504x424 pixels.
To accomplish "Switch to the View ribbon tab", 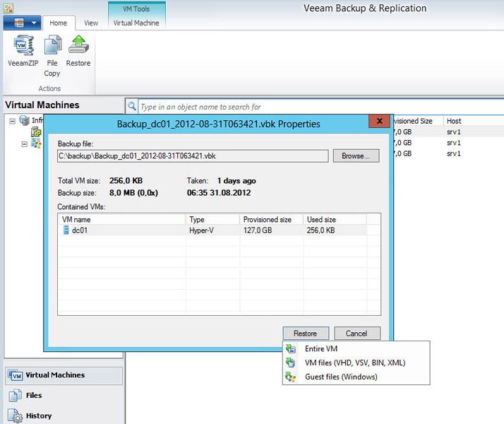I will [91, 23].
